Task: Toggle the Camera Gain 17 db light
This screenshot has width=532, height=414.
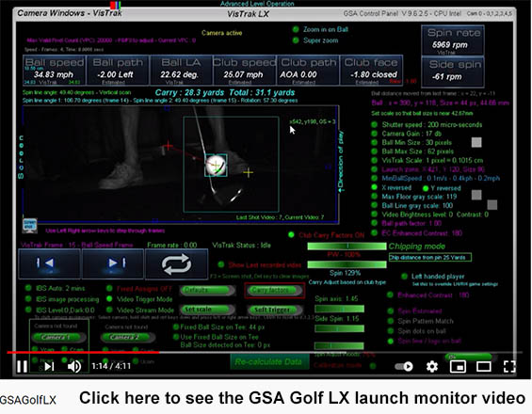Action: click(x=374, y=134)
